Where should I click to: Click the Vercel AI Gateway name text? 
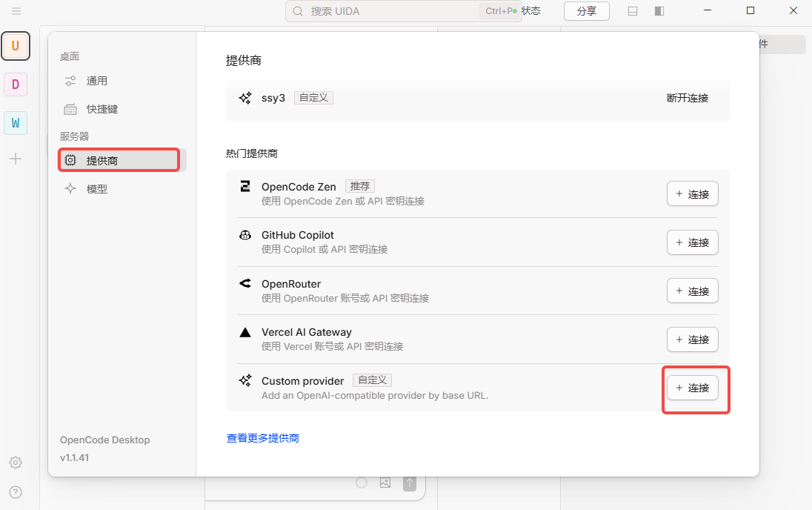[x=307, y=332]
